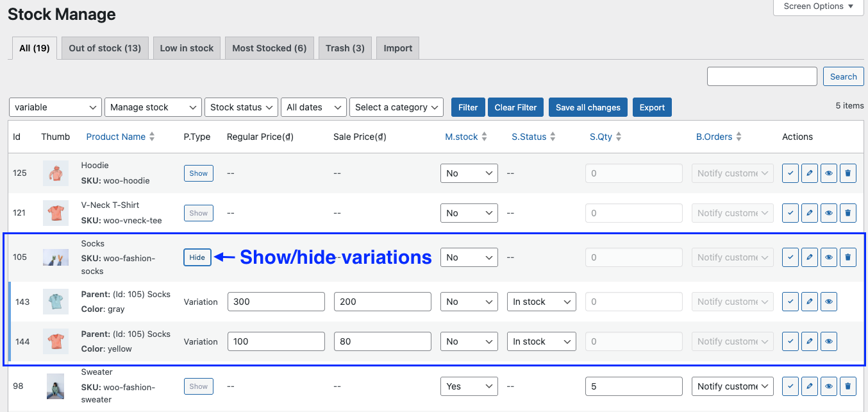
Task: Click the Hoodie product thumbnail
Action: coord(56,173)
